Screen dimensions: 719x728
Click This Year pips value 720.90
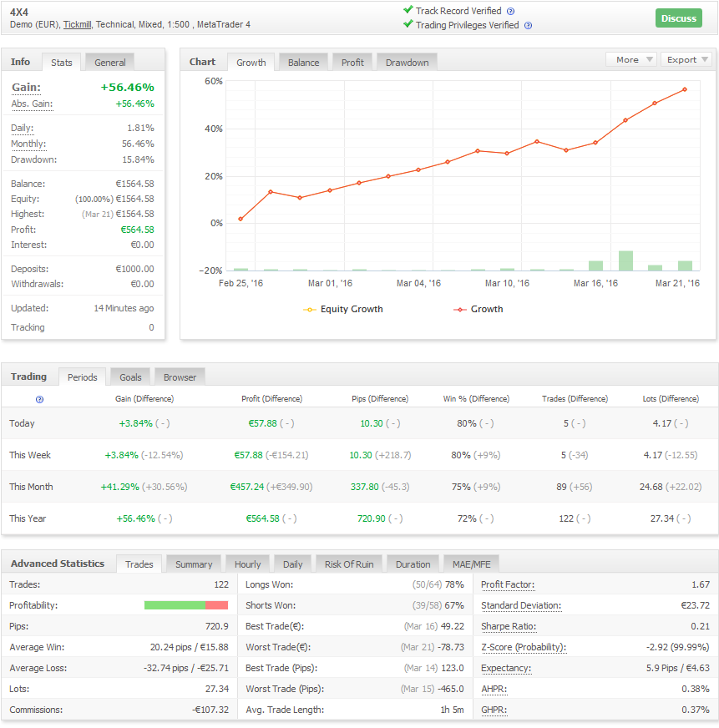[x=371, y=518]
